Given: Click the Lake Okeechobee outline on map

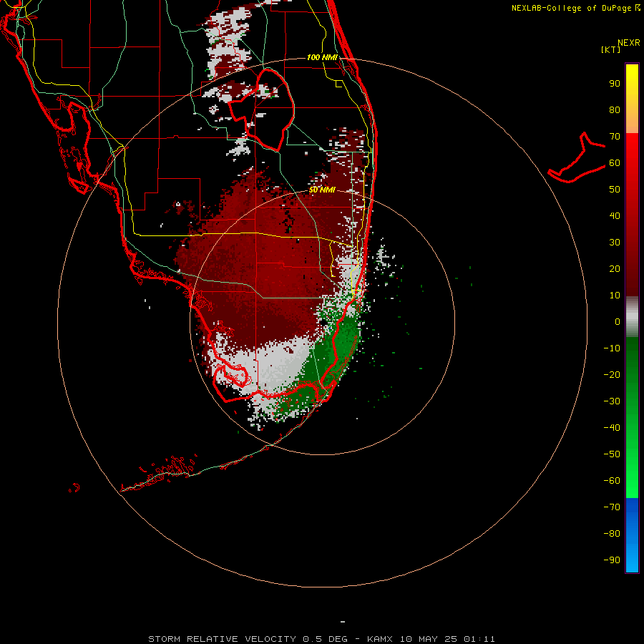Looking at the screenshot, I should 261,109.
